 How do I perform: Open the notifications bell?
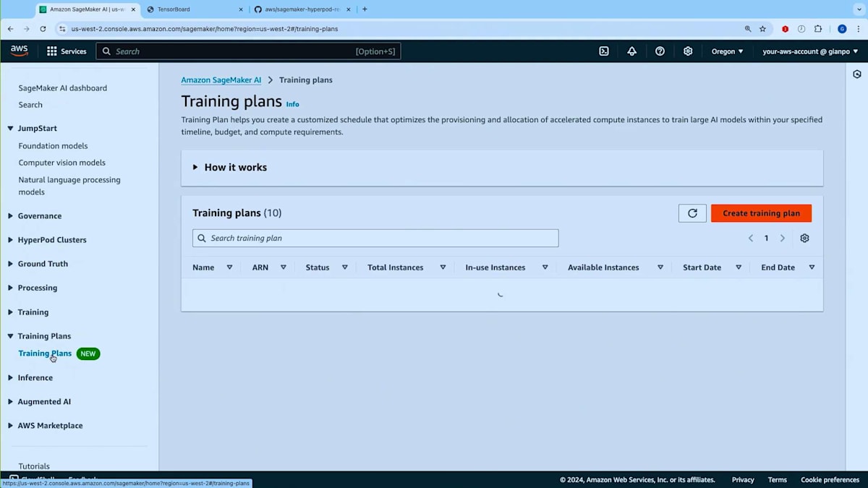tap(631, 51)
